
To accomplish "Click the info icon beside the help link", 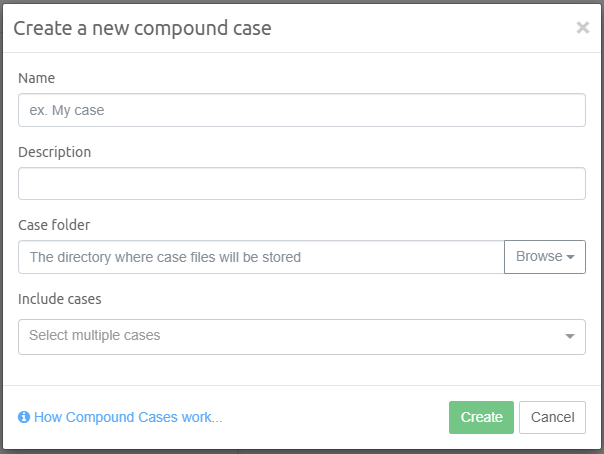I will [x=24, y=417].
